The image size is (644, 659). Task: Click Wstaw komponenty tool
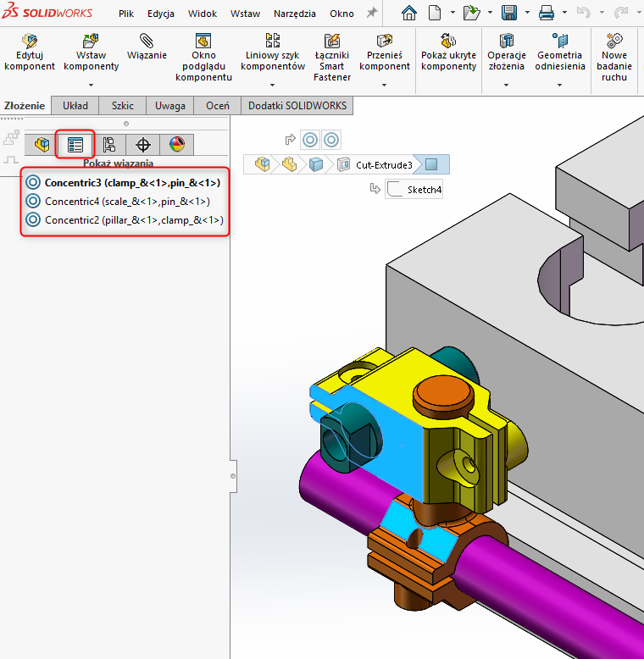92,53
